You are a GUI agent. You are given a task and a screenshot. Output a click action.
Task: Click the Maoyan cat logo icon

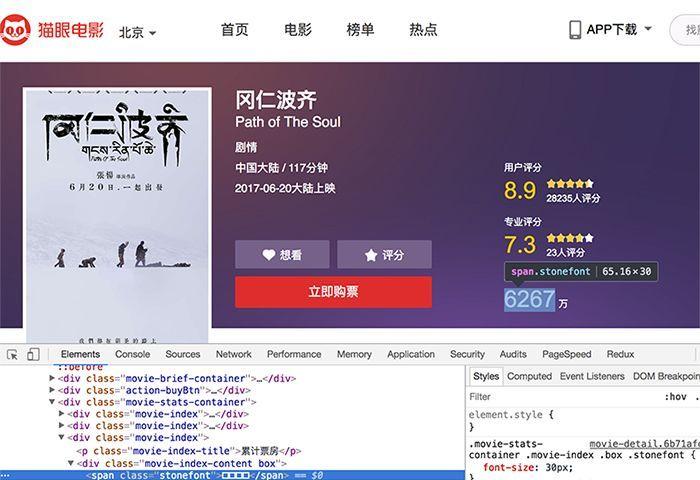pyautogui.click(x=15, y=30)
